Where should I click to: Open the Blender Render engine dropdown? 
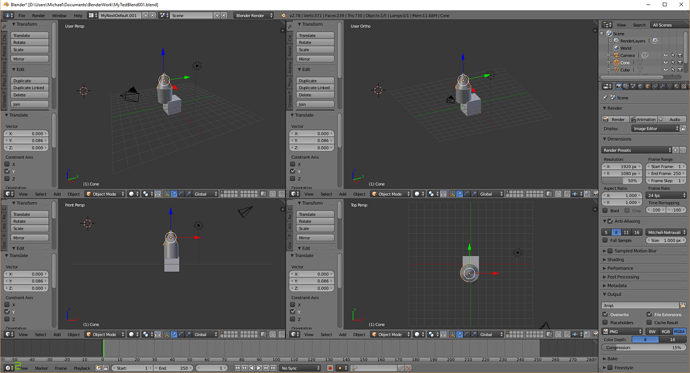(x=254, y=15)
